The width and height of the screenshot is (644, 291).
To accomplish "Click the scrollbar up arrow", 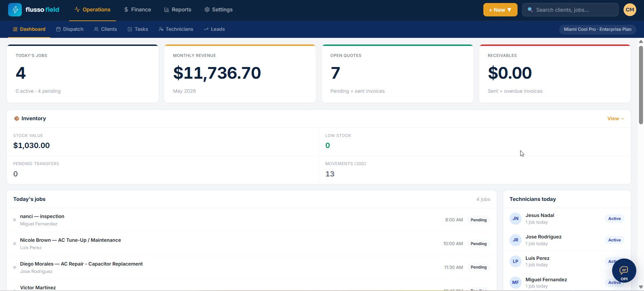I will point(641,42).
